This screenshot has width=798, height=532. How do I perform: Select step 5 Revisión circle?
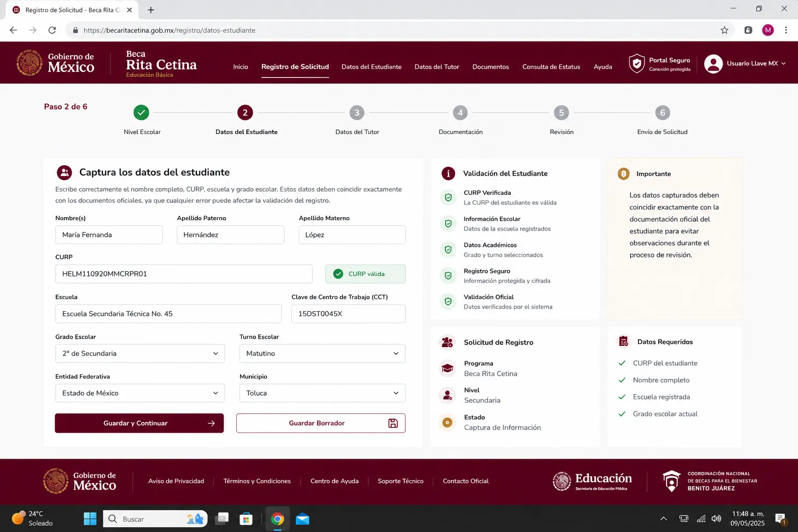[562, 112]
